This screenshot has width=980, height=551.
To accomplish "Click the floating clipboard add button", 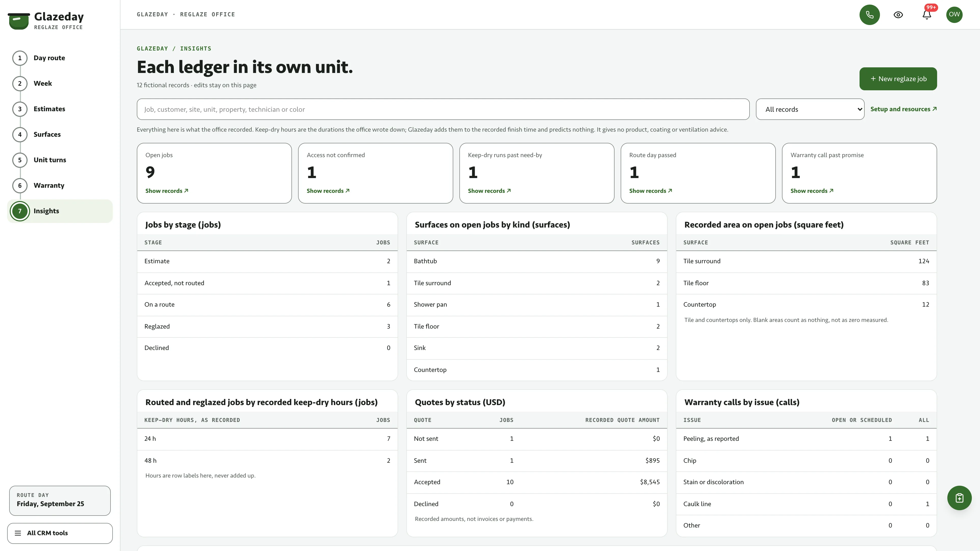I will 959,498.
